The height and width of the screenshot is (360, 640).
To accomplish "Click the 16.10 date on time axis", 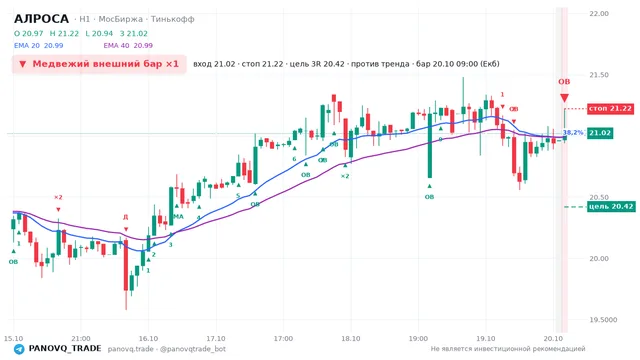I will [x=148, y=339].
